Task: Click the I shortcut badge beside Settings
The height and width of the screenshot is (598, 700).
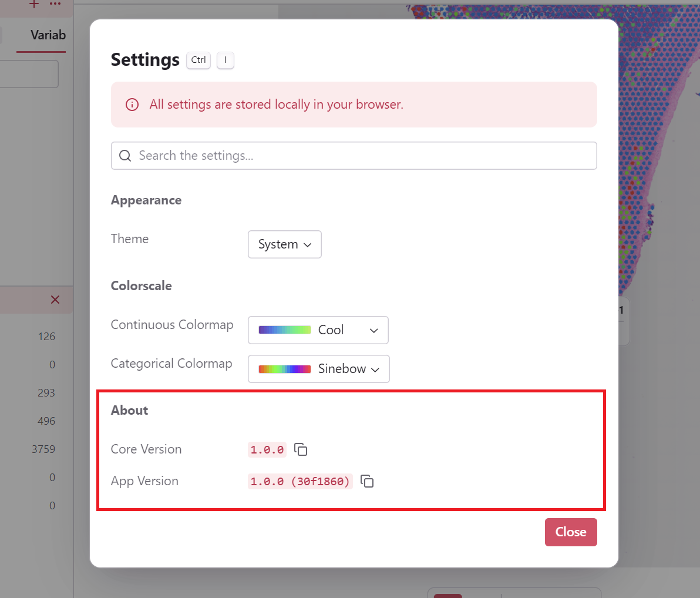Action: [x=226, y=60]
